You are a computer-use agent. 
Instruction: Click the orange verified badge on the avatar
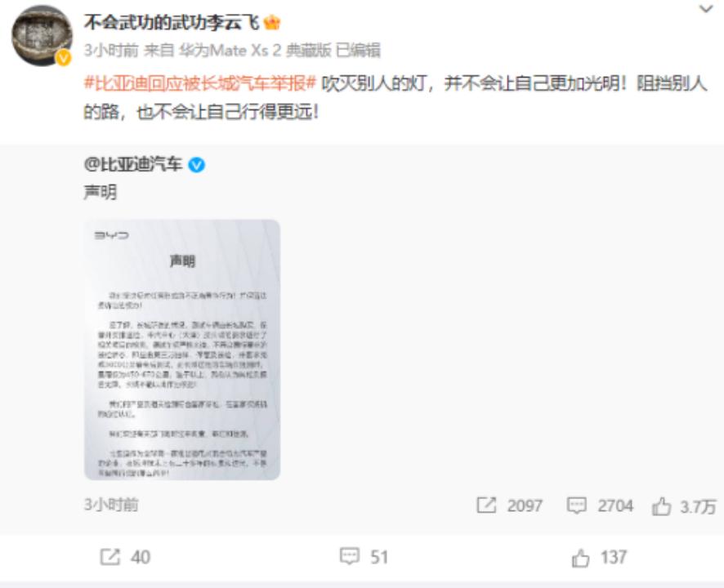click(x=63, y=58)
